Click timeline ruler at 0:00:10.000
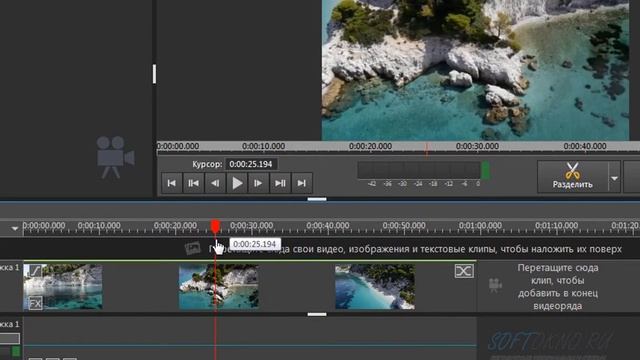 (99, 226)
